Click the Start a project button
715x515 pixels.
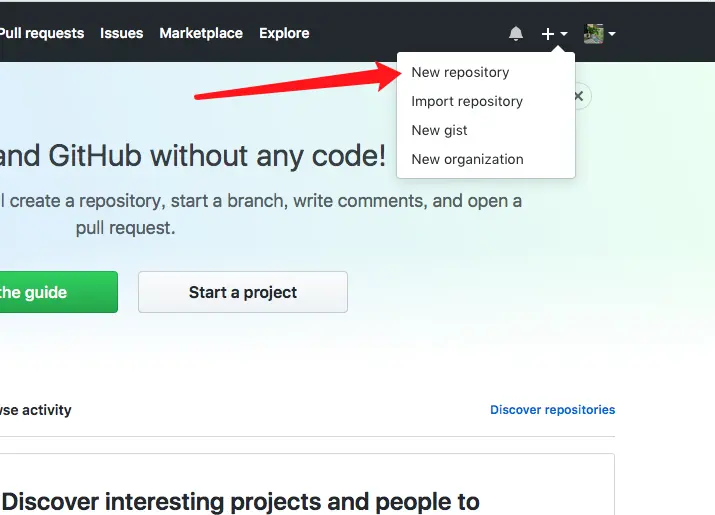243,292
